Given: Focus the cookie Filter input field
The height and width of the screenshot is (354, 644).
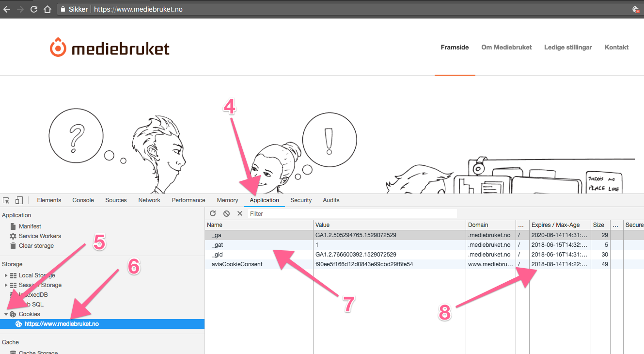Looking at the screenshot, I should 352,213.
